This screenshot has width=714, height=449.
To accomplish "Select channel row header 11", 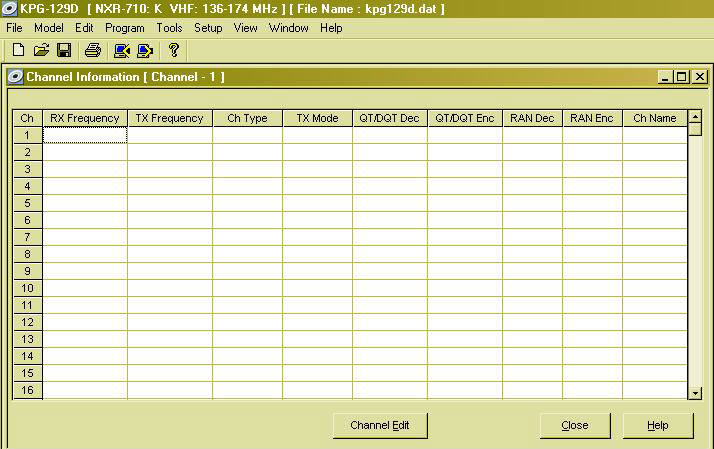I will point(27,305).
